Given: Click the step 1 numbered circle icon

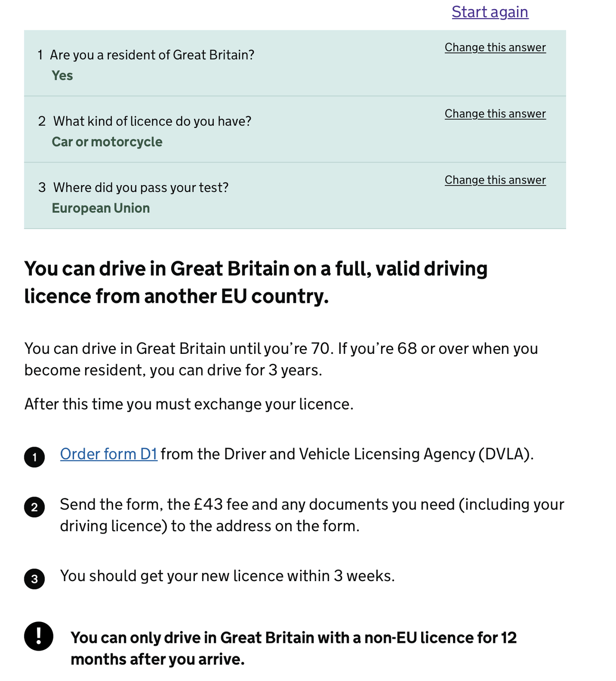Looking at the screenshot, I should 34,457.
